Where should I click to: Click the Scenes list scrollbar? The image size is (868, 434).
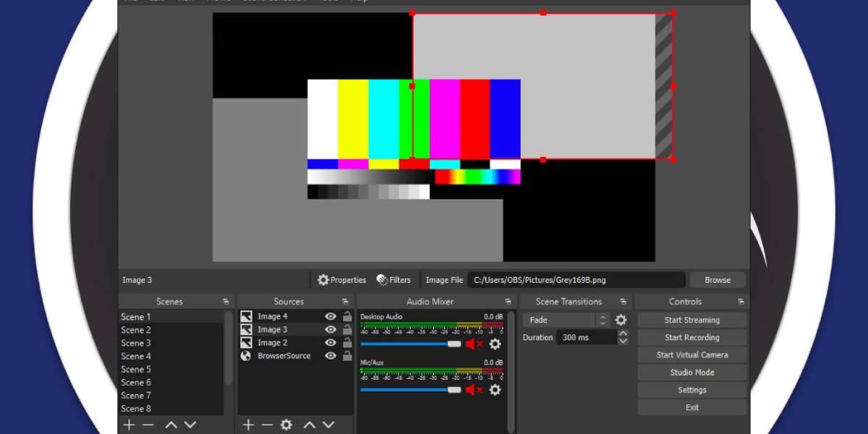point(229,348)
